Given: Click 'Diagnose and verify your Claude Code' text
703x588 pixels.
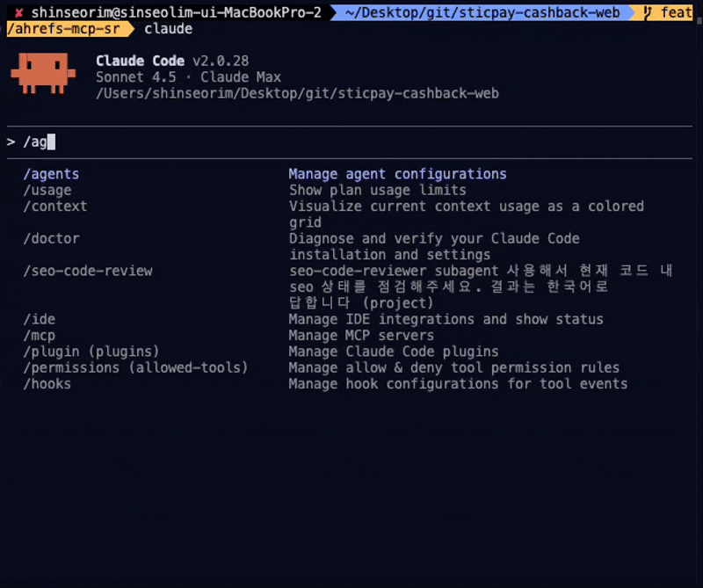Looking at the screenshot, I should [434, 238].
